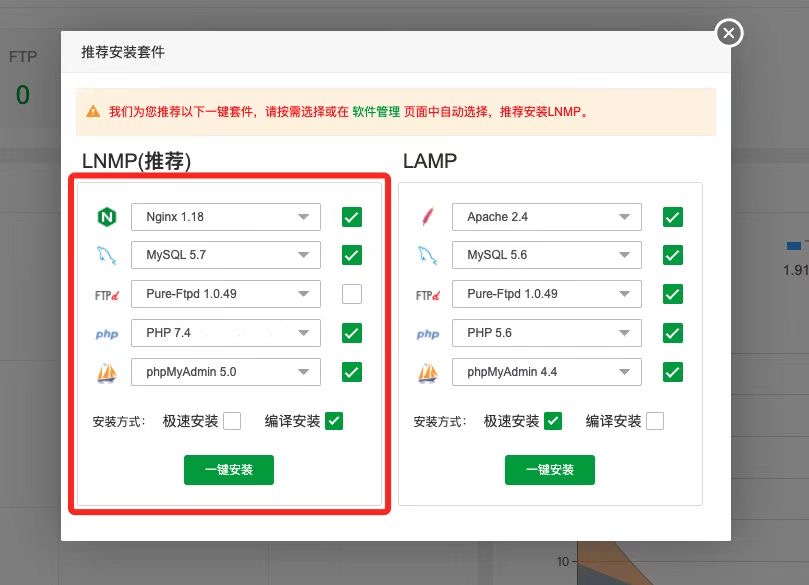Viewport: 809px width, 585px height.
Task: Uncheck the MySQL 5.7 checkbox
Action: coord(352,255)
